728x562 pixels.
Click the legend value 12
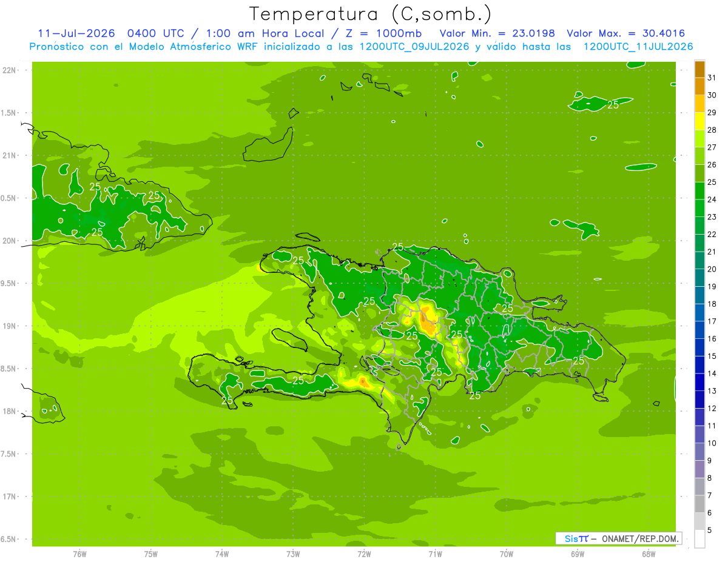[x=712, y=408]
